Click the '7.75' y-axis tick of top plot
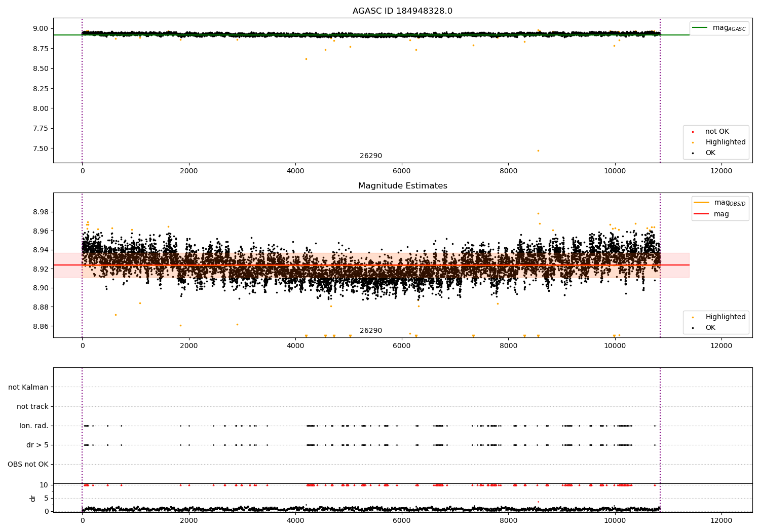 tap(41, 129)
